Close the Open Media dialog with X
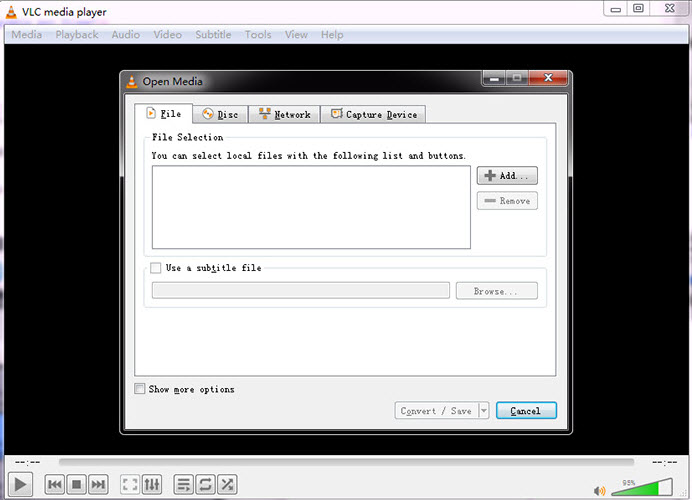692x500 pixels. 548,78
